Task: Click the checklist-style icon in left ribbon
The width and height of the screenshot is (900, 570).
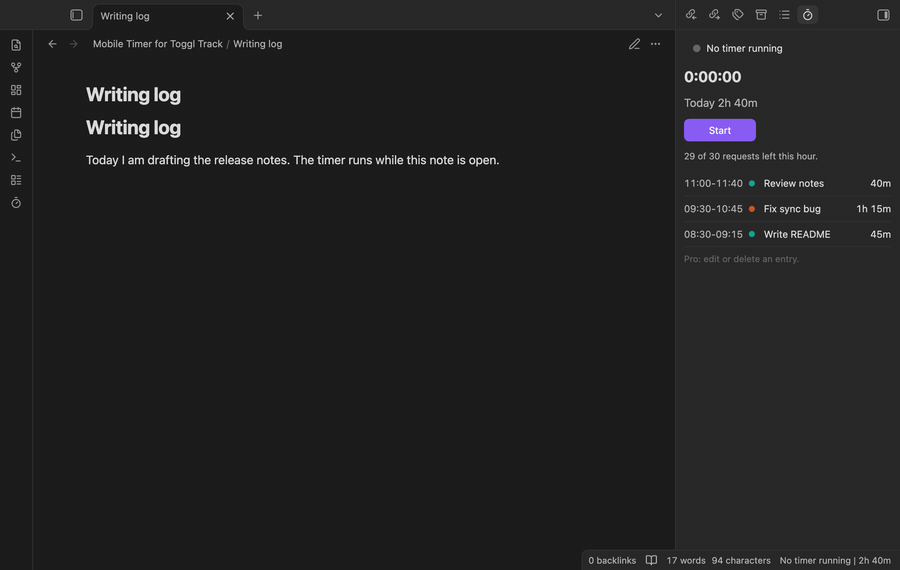Action: coord(16,180)
